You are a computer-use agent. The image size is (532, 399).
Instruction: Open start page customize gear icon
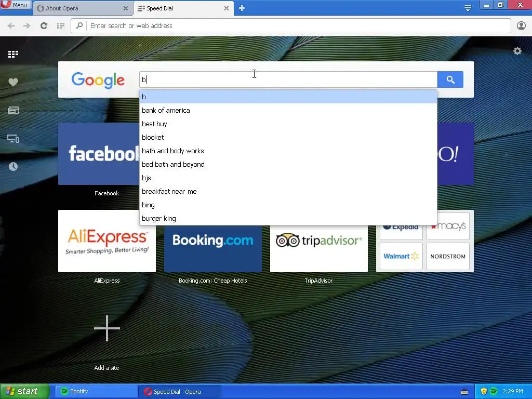tap(517, 51)
